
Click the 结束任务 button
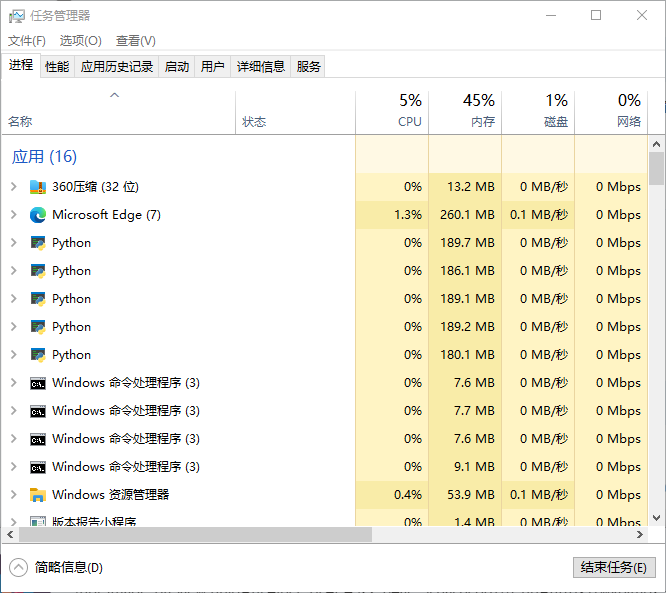(613, 567)
